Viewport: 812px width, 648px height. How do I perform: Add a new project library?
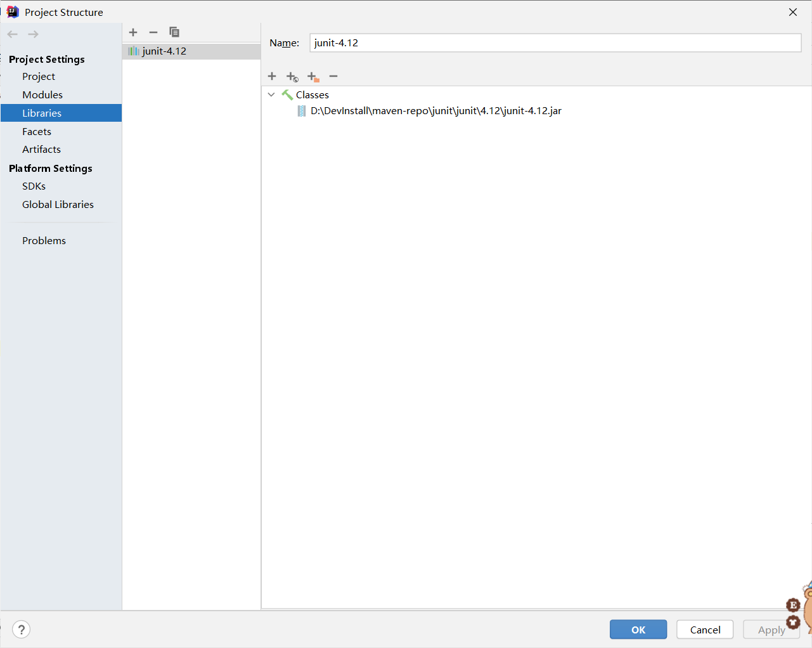tap(133, 32)
